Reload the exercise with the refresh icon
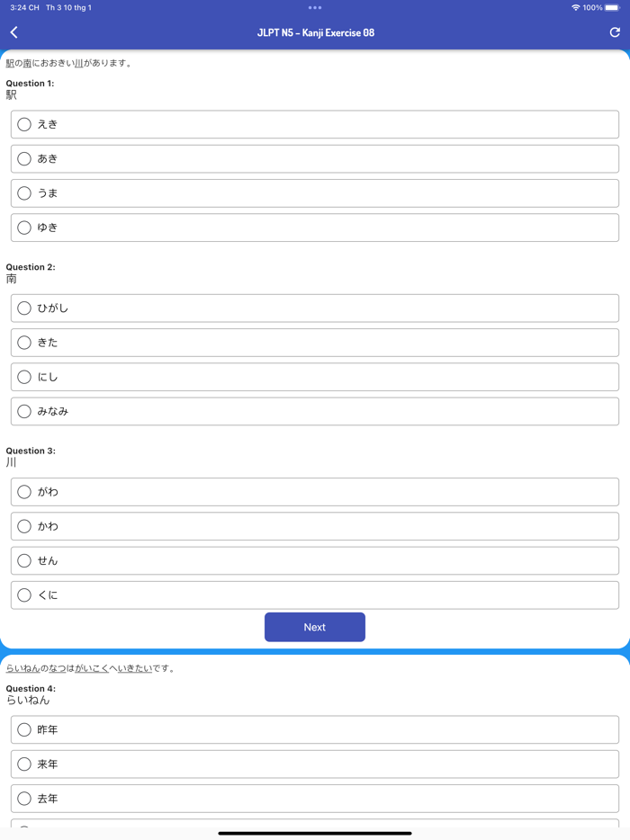 point(616,31)
